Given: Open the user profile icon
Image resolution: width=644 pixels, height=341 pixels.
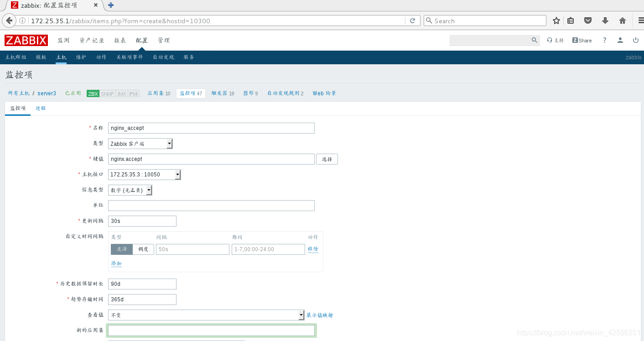Looking at the screenshot, I should (x=620, y=40).
